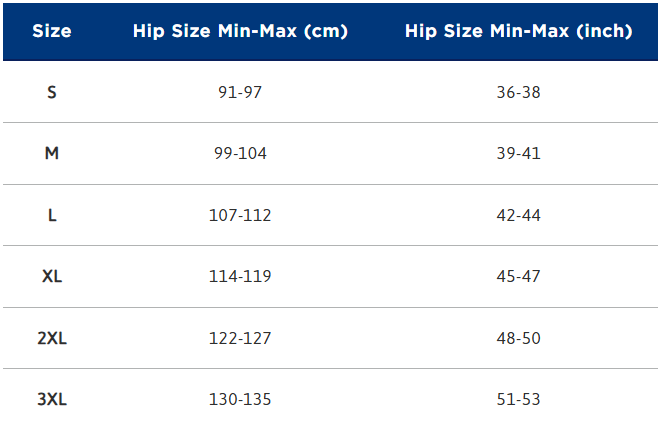Select the 2XL size row label
The image size is (662, 423).
coord(52,338)
